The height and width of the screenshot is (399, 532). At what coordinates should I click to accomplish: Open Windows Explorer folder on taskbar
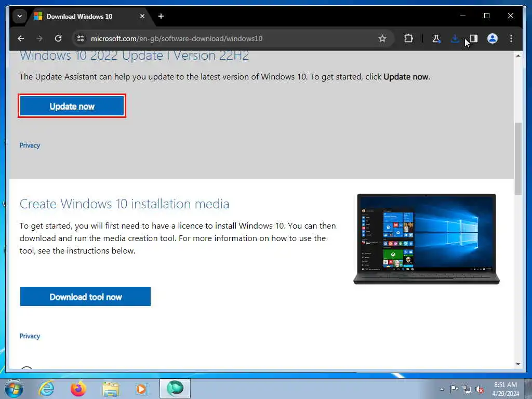(x=111, y=389)
